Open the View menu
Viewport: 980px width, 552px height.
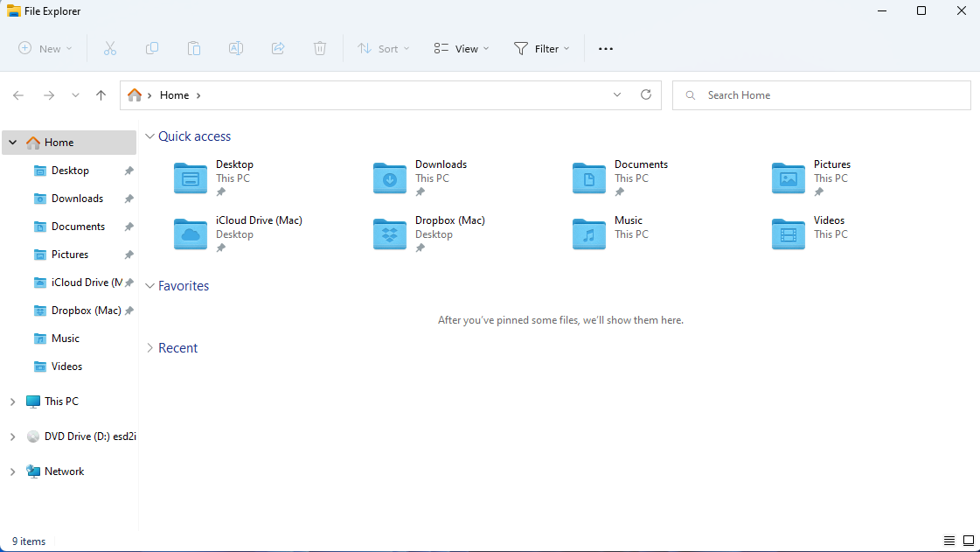tap(461, 48)
